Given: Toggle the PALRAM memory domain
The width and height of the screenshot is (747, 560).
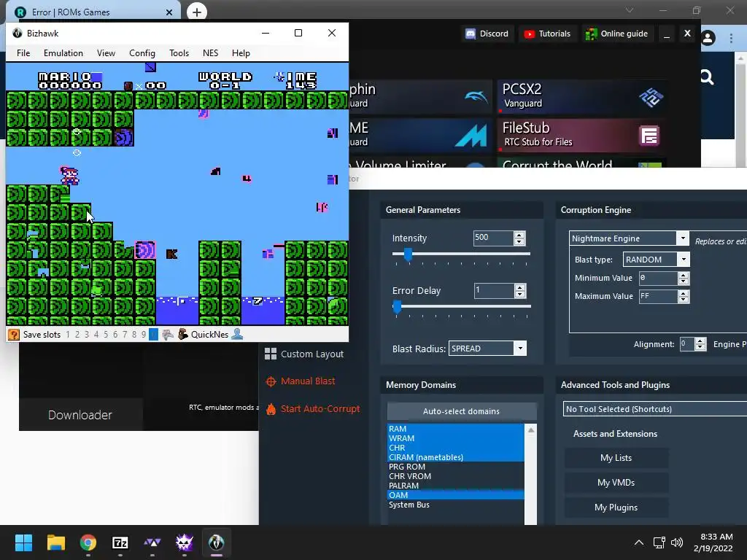Looking at the screenshot, I should [456, 486].
